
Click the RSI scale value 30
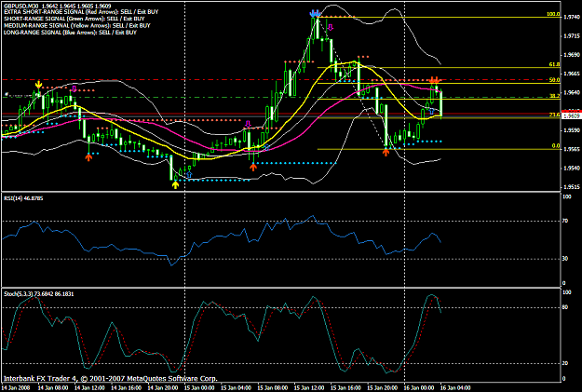coord(565,259)
